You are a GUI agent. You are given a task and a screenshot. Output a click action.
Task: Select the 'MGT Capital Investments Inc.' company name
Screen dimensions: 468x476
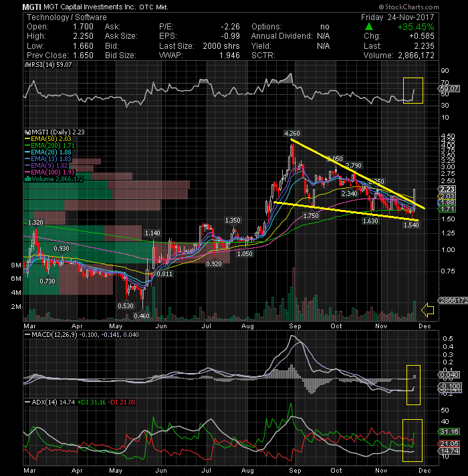(x=90, y=7)
